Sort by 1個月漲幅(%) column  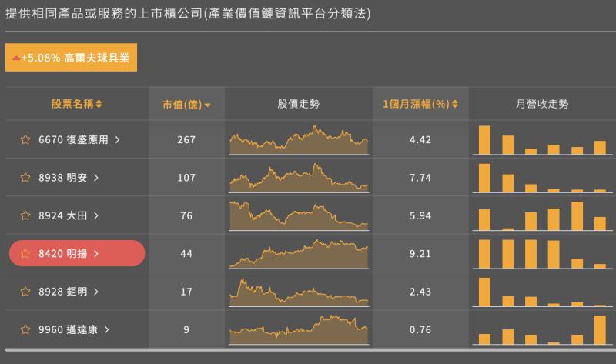tap(420, 104)
